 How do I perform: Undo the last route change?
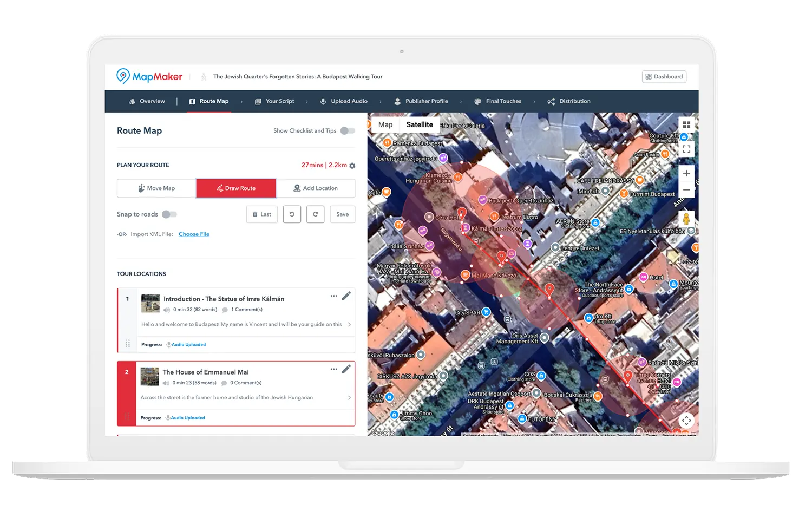[x=292, y=214]
